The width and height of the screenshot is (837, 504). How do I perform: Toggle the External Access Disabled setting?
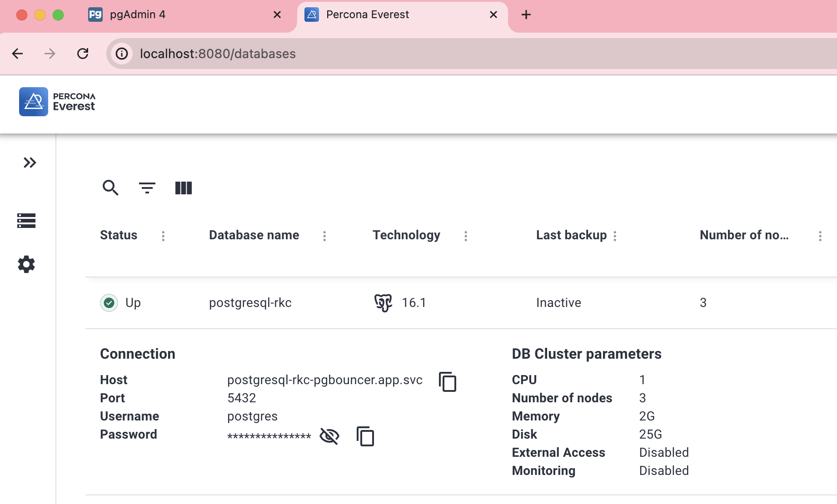point(664,452)
